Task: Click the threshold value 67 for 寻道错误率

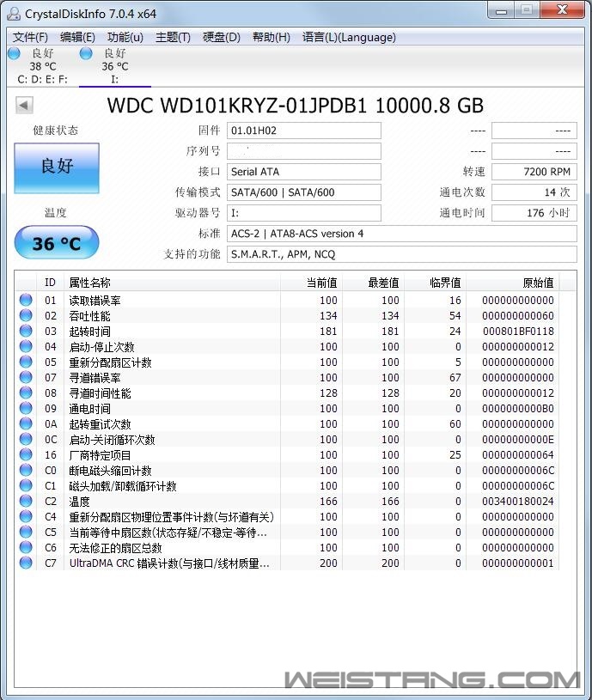Action: pos(455,378)
